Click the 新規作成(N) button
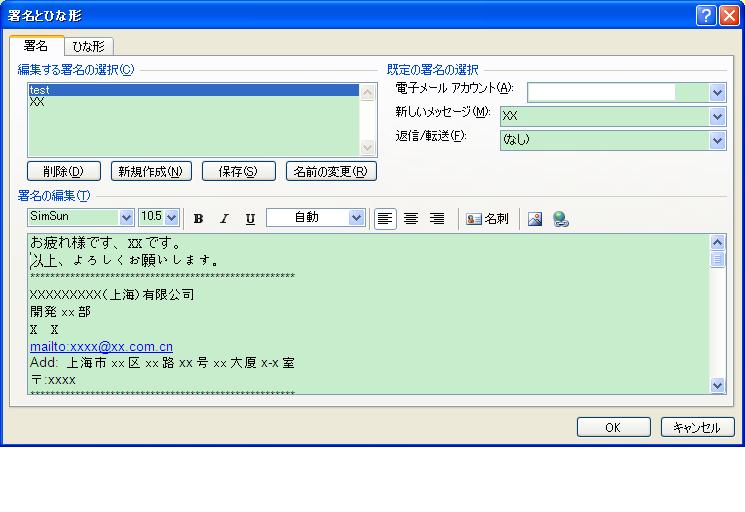 click(151, 171)
